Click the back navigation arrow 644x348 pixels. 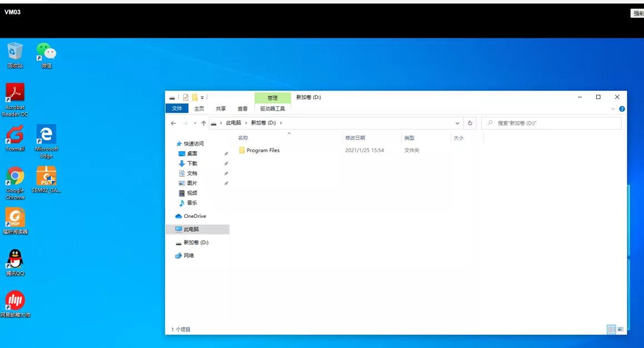click(x=173, y=123)
